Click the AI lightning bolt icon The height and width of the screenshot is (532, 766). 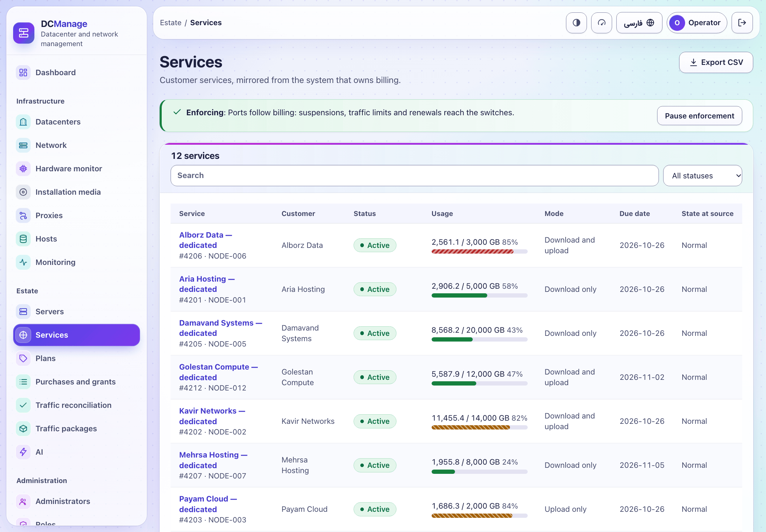click(x=23, y=452)
